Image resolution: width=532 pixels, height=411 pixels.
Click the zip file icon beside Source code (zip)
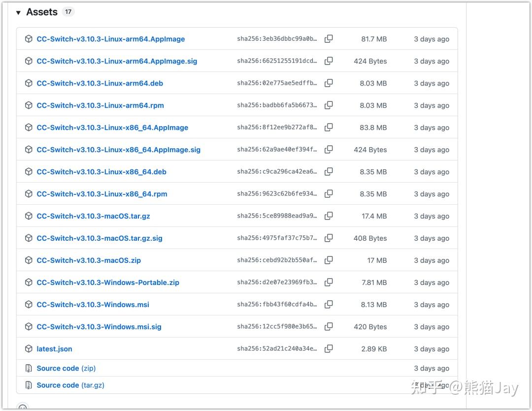click(x=29, y=368)
